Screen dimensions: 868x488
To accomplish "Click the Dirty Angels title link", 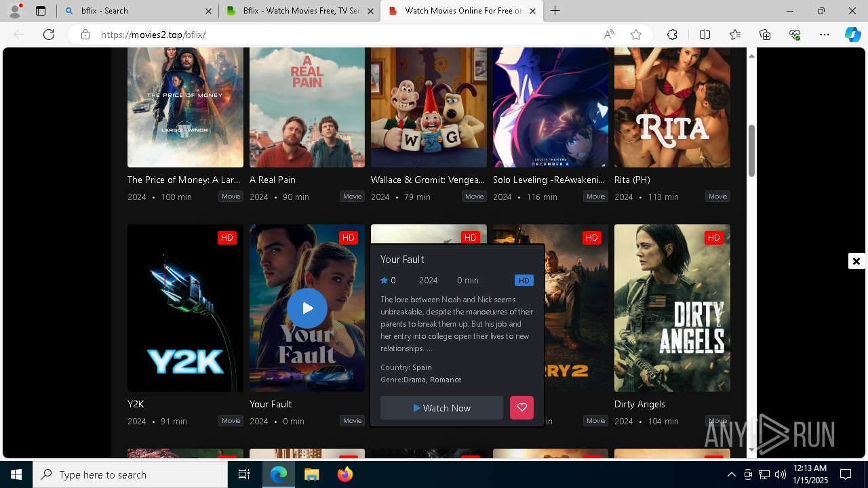I will (x=639, y=404).
